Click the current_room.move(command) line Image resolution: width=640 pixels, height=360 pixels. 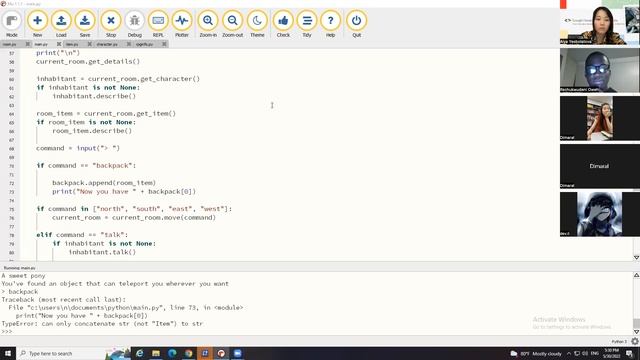pos(134,218)
